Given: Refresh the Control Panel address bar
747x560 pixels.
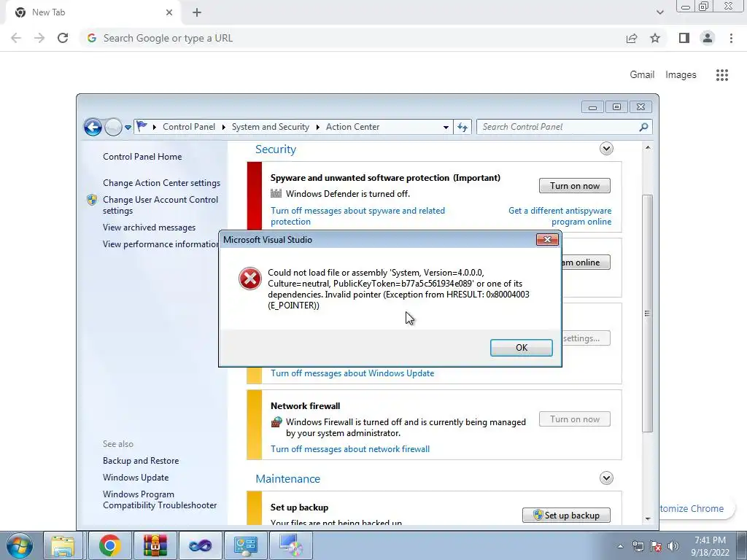Looking at the screenshot, I should coord(462,127).
